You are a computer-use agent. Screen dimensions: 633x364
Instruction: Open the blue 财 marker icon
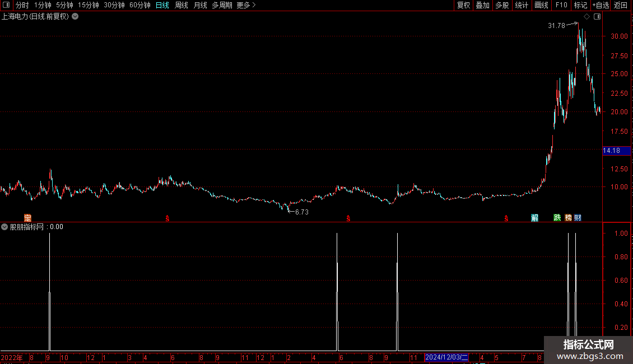click(x=578, y=218)
